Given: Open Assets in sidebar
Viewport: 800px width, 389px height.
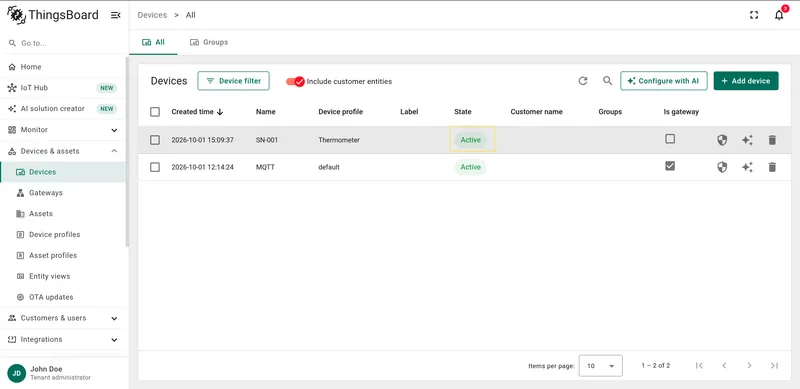Looking at the screenshot, I should (63, 214).
